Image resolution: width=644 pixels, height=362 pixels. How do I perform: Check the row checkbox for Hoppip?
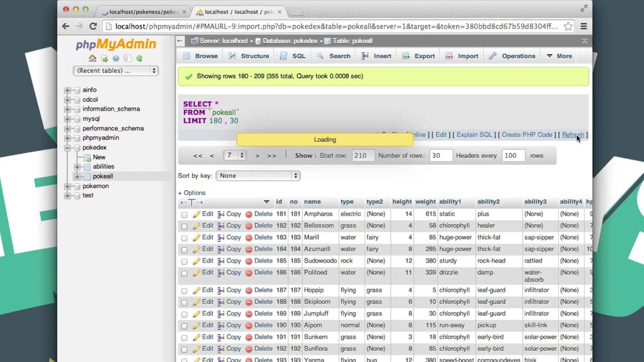pyautogui.click(x=184, y=291)
